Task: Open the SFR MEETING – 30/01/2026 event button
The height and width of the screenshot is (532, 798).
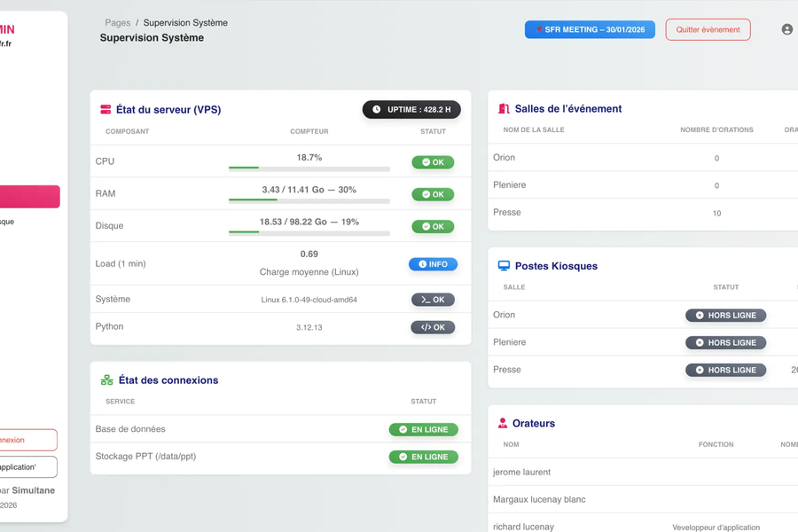Action: point(590,29)
